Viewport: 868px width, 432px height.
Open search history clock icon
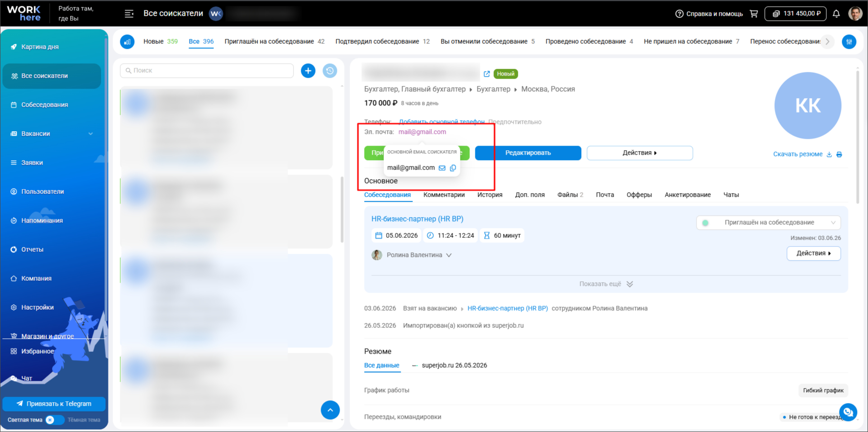330,71
